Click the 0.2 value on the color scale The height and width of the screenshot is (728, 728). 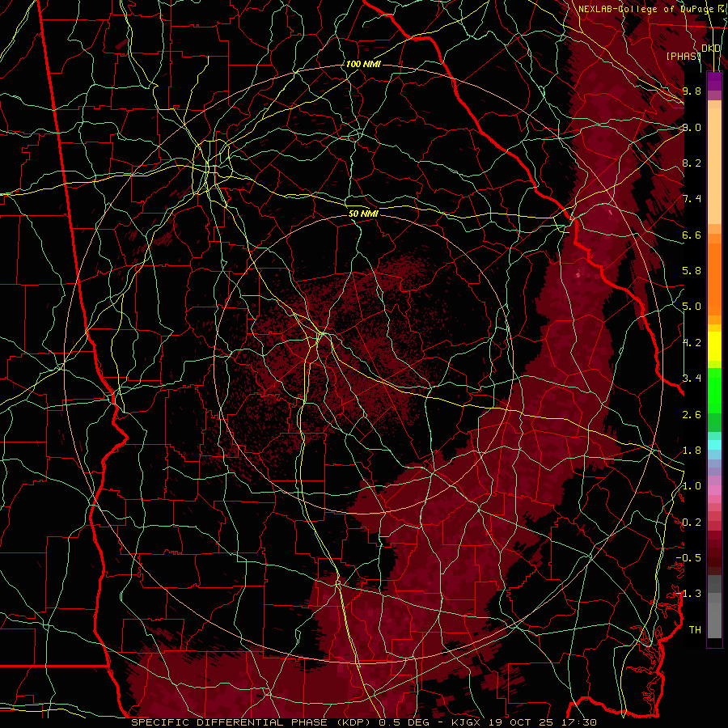692,523
